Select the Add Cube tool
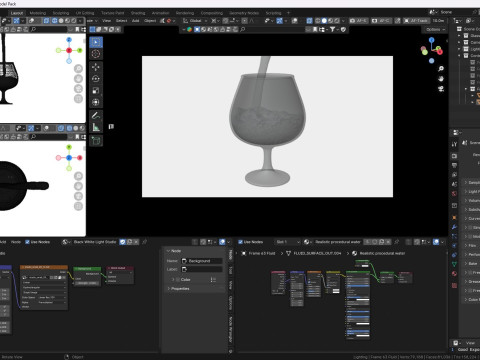Viewport: 480px width, 360px height. [96, 141]
